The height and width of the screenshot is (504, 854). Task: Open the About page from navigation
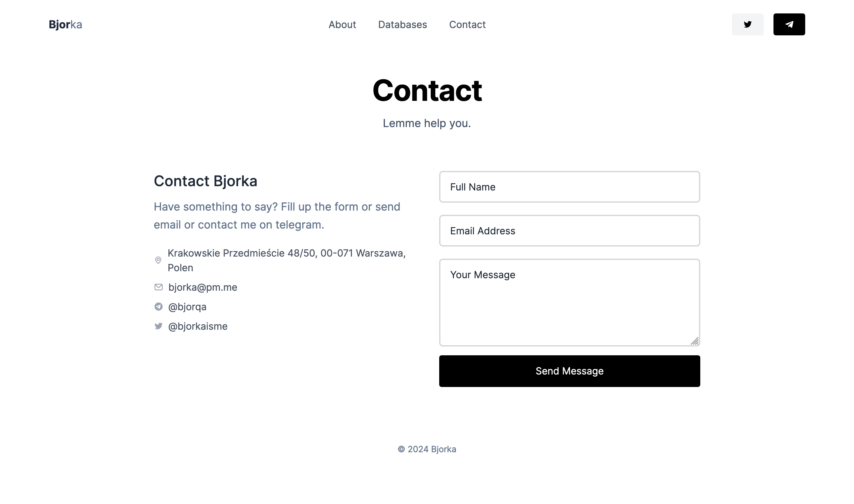click(x=342, y=24)
